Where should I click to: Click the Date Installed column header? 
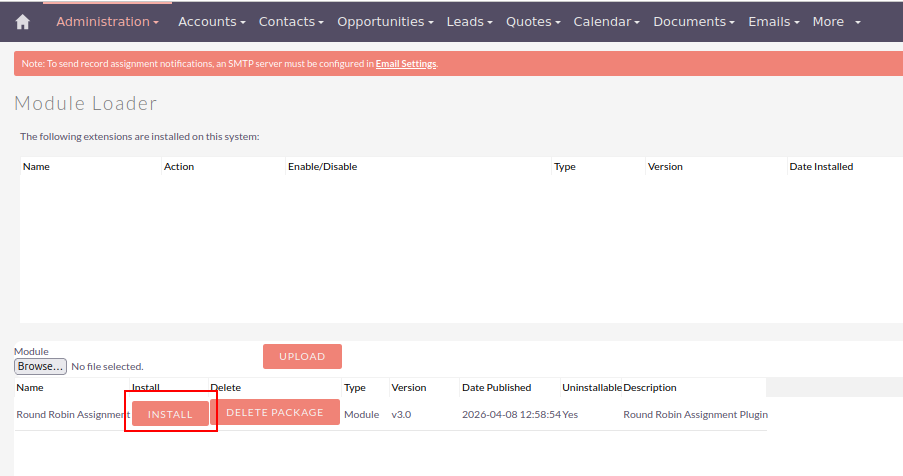pos(821,167)
